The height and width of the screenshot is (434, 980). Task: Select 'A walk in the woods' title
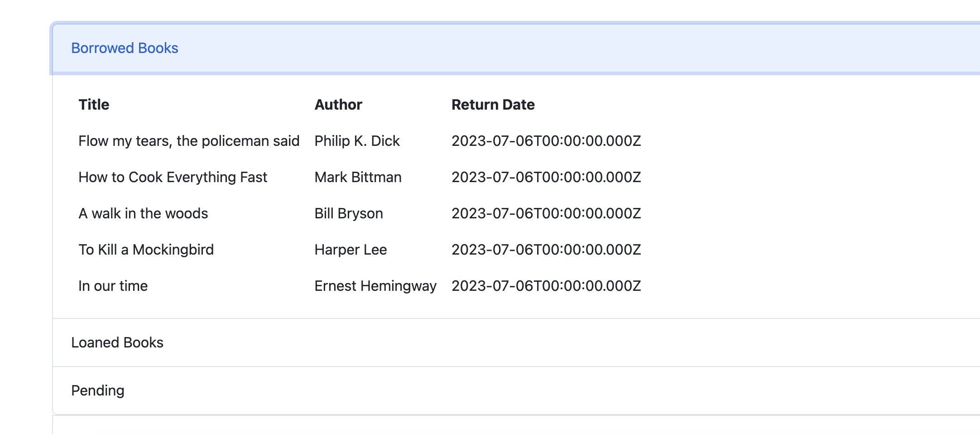point(143,213)
